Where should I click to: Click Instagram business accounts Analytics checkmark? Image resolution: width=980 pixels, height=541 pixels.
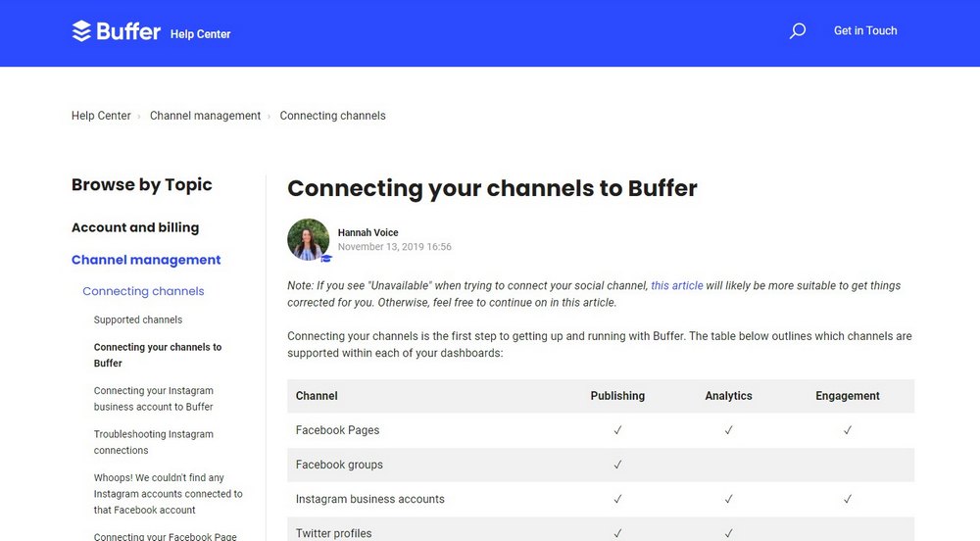[729, 499]
